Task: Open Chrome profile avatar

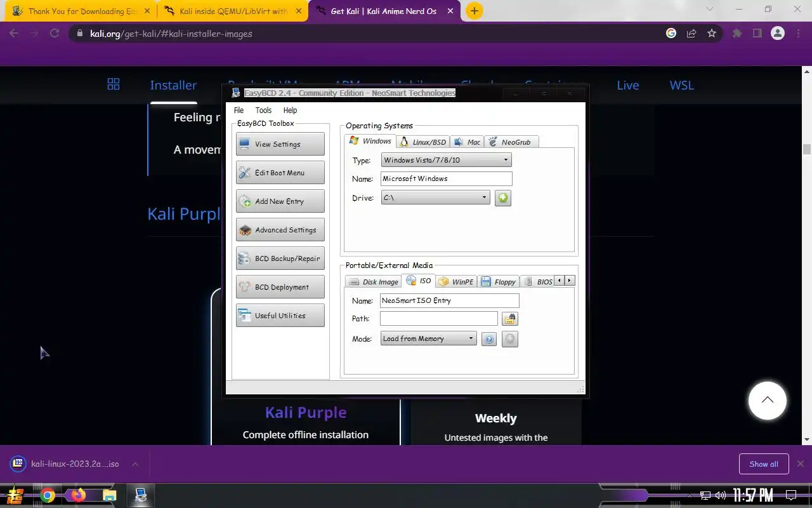Action: pyautogui.click(x=778, y=34)
